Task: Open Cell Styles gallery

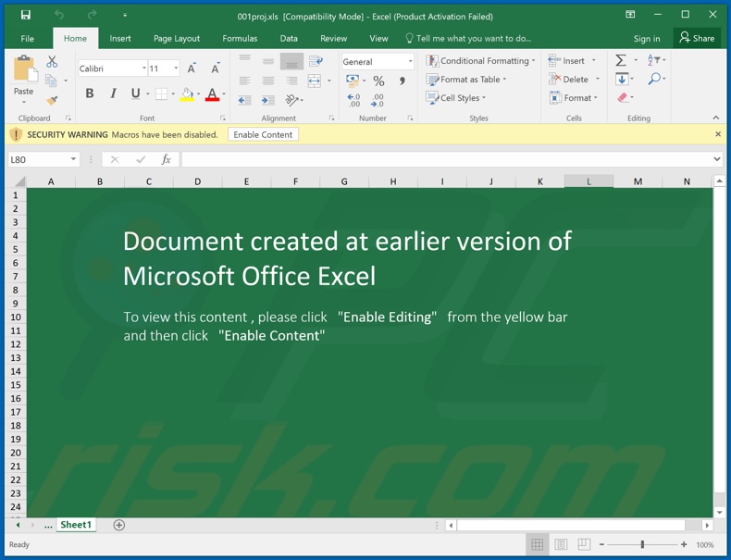Action: tap(456, 98)
